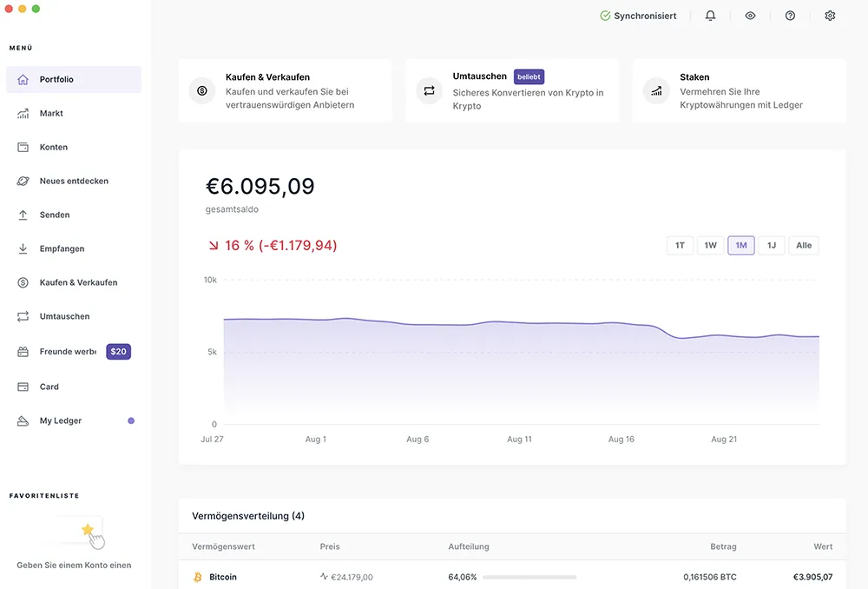Viewport: 868px width, 589px height.
Task: Click the Freunde werben gift icon
Action: [23, 351]
